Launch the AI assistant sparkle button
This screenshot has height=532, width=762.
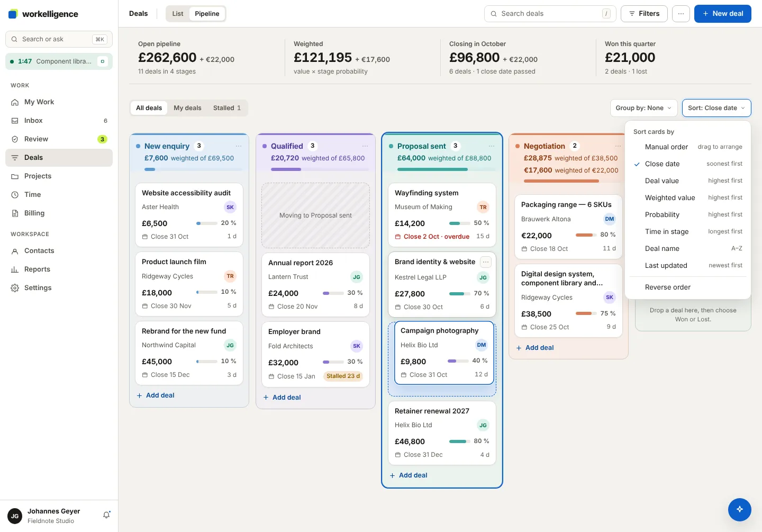pos(740,509)
